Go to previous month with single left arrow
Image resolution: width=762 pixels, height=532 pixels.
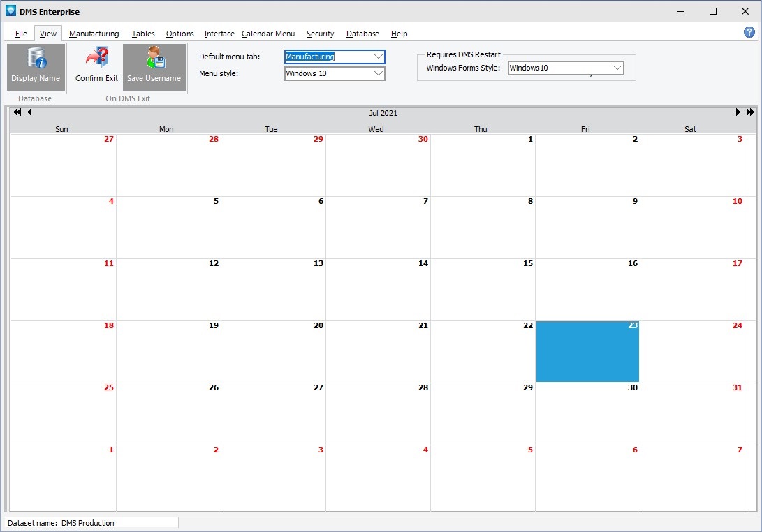click(x=29, y=112)
